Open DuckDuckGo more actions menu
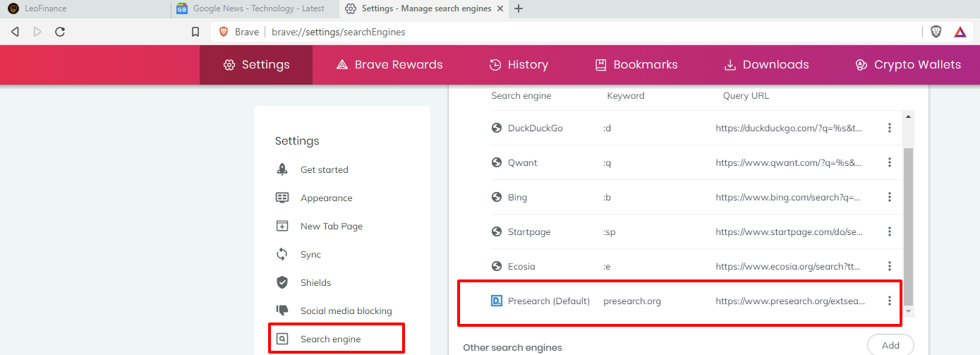Screen dimensions: 980x355 click(x=890, y=128)
